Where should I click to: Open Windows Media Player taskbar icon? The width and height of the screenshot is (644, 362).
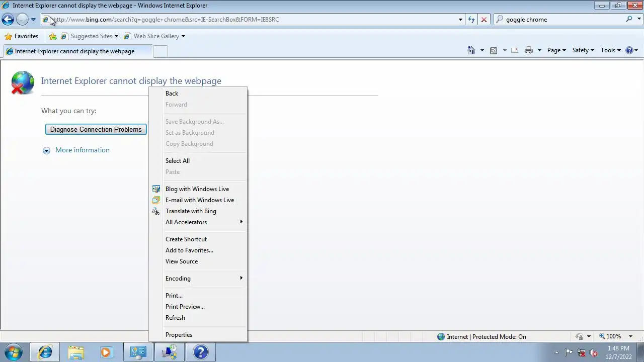[x=106, y=352]
